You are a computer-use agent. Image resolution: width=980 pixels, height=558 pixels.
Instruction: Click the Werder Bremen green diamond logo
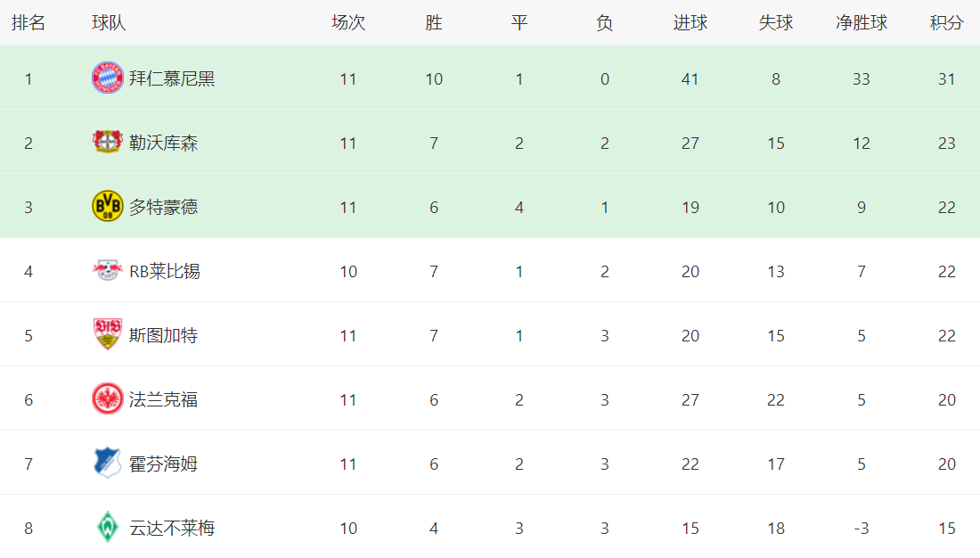[108, 528]
